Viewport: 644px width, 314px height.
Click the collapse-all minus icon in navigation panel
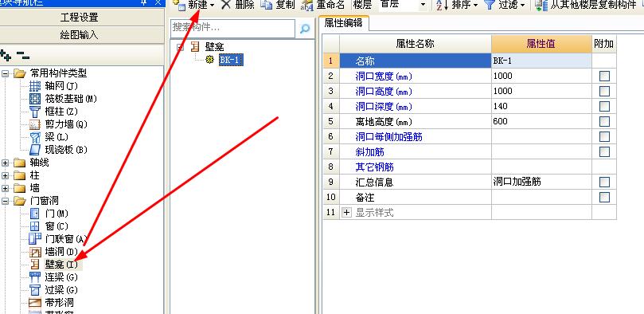22,55
